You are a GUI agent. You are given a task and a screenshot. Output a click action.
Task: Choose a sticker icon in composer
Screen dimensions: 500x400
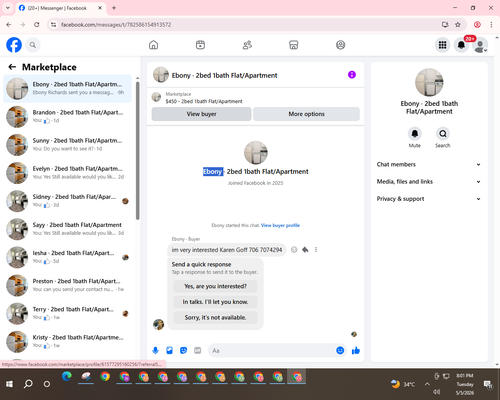[183, 350]
